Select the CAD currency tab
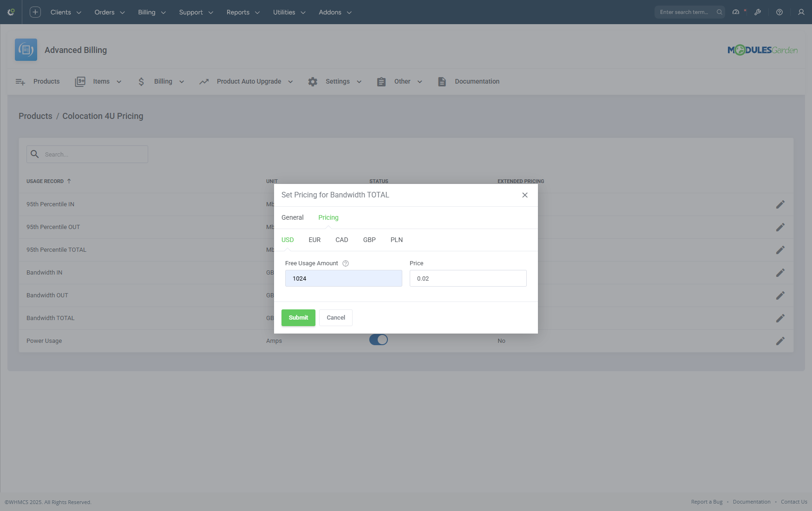Viewport: 812px width, 511px height. pos(342,240)
